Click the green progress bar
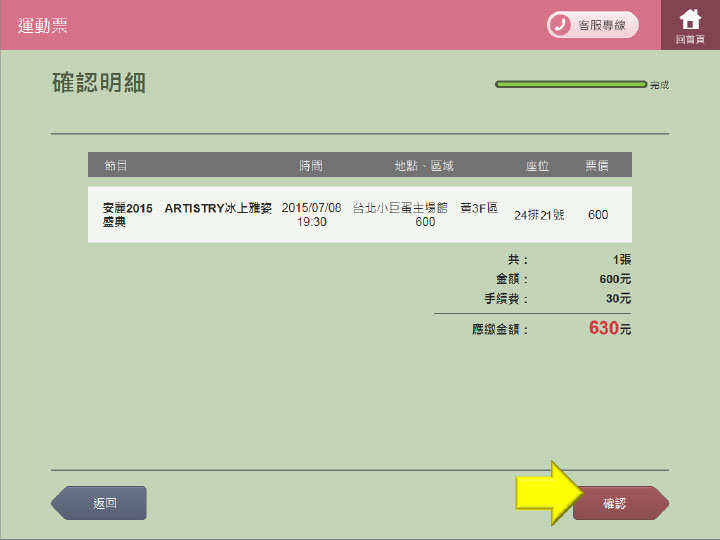Screen dimensions: 720x540 pyautogui.click(x=570, y=84)
